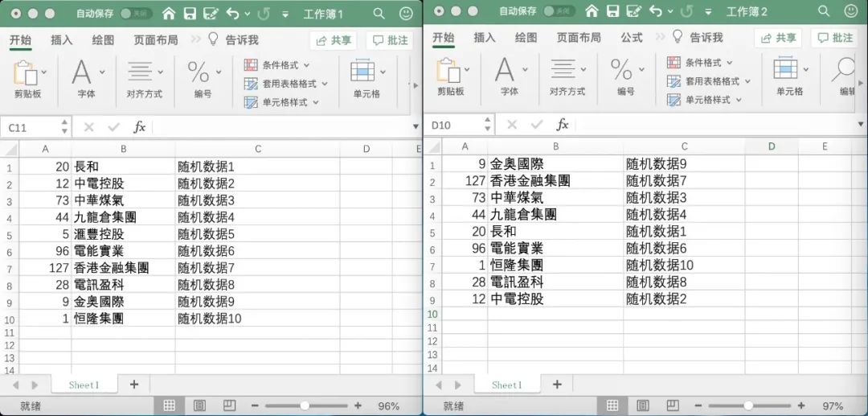Expand 单元格样式 dropdown in 工作簿2
The height and width of the screenshot is (416, 868).
click(739, 101)
